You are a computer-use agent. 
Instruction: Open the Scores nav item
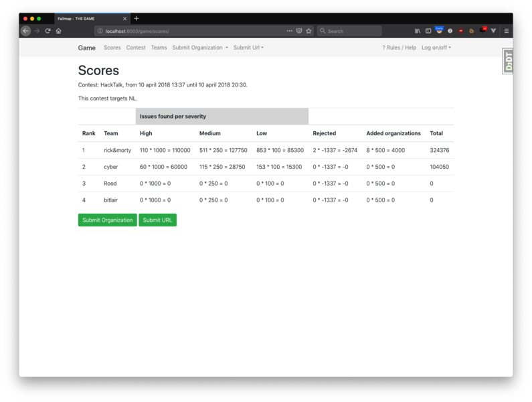tap(112, 48)
